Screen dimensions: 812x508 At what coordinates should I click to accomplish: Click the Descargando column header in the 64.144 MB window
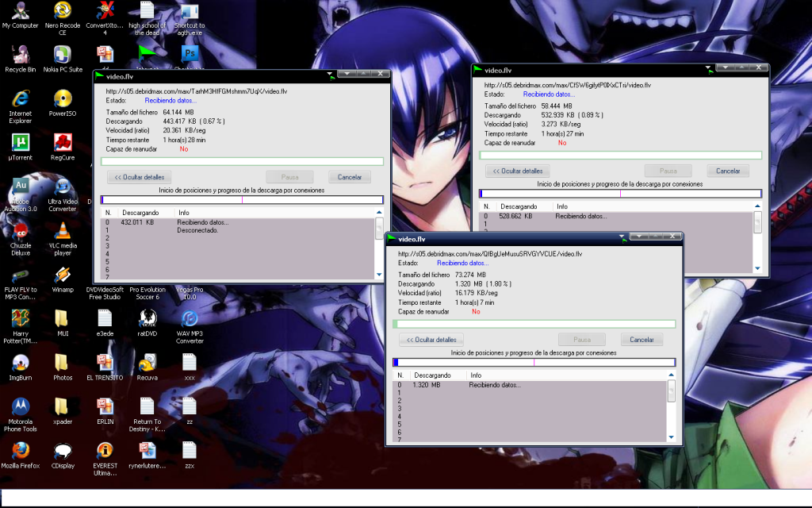click(146, 213)
